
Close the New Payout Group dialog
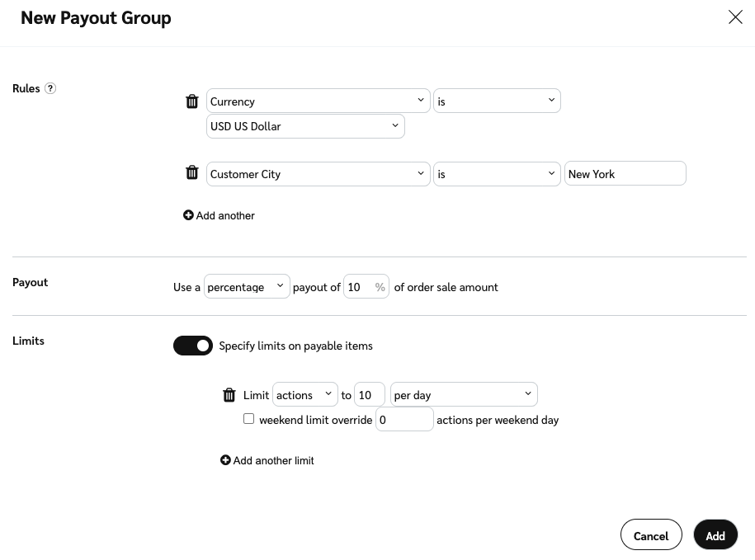click(735, 17)
